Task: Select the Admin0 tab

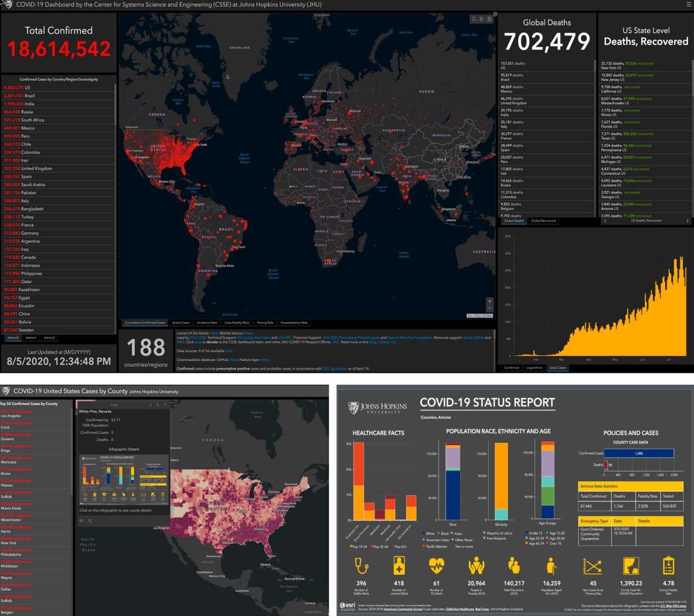Action: 13,338
